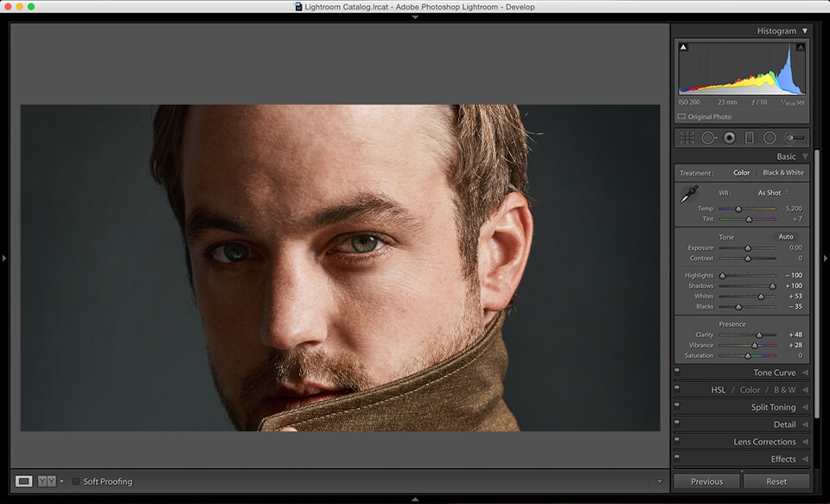Image resolution: width=830 pixels, height=504 pixels.
Task: Activate the Adjustment Brush tool
Action: click(794, 137)
